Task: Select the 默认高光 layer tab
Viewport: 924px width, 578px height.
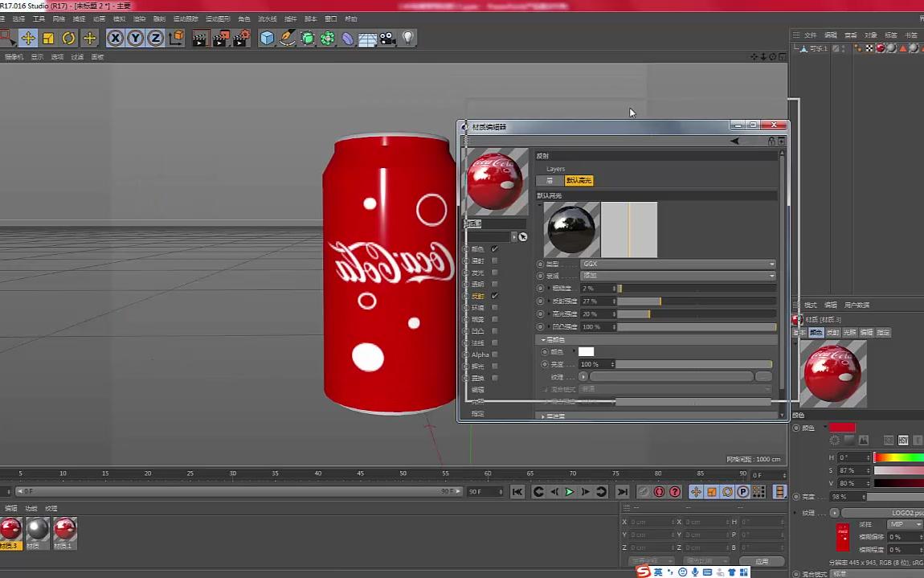Action: pos(579,181)
